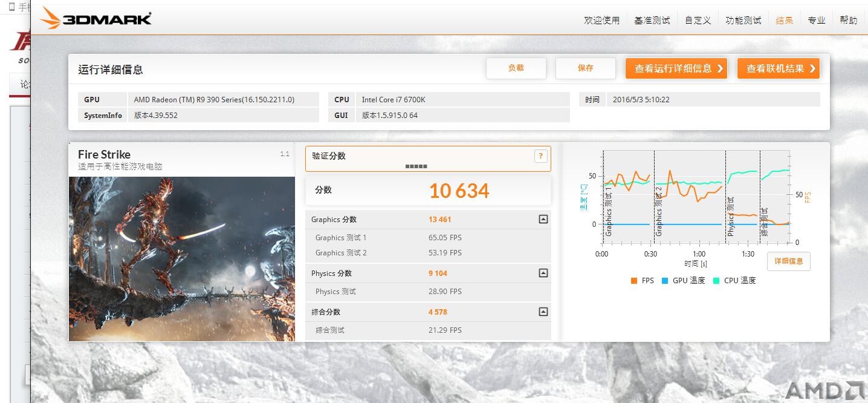The width and height of the screenshot is (868, 403).
Task: Click Graphics score value 13 461
Action: coord(440,220)
